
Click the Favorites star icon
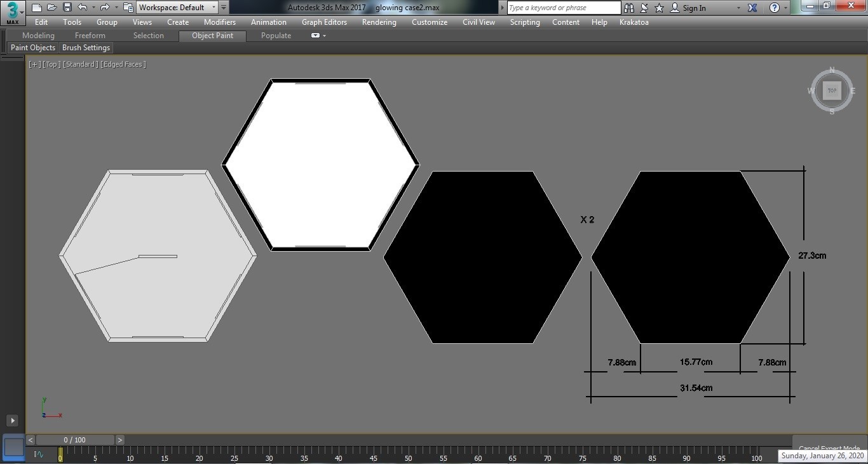click(x=659, y=8)
